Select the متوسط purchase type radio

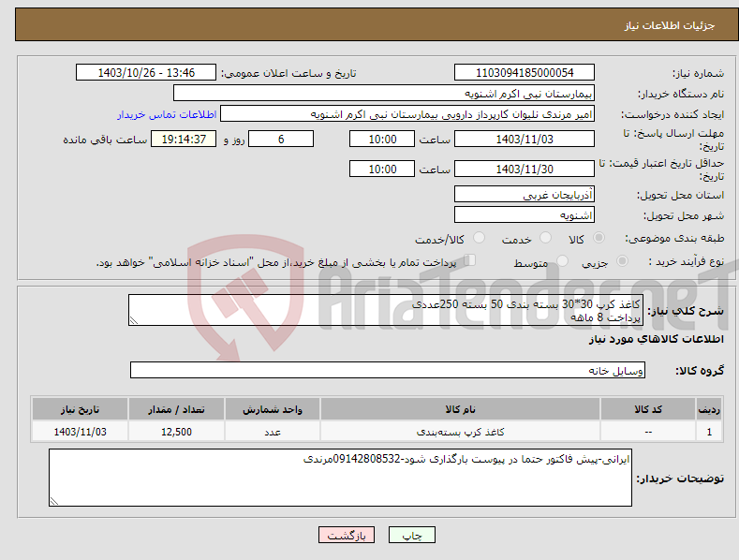562,260
